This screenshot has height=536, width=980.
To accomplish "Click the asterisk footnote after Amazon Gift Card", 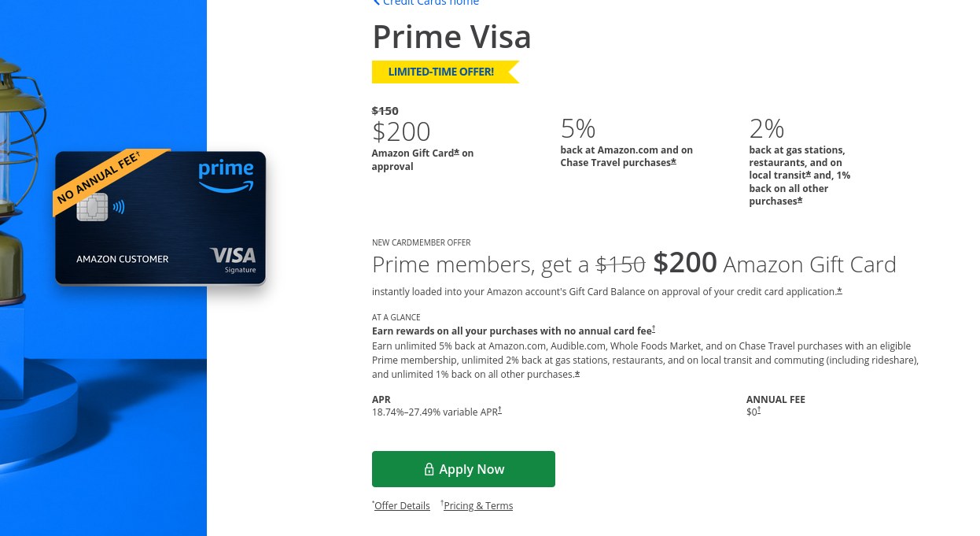I will (456, 152).
